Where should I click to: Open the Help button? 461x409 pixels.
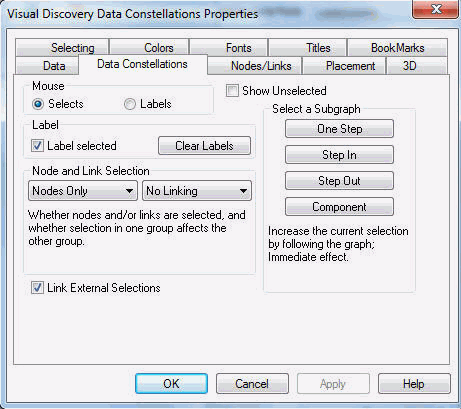pos(414,384)
